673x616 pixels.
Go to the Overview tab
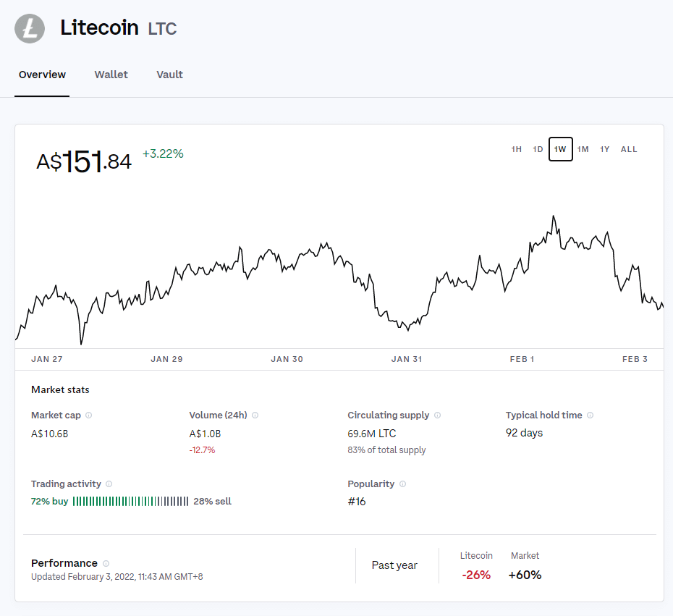42,75
